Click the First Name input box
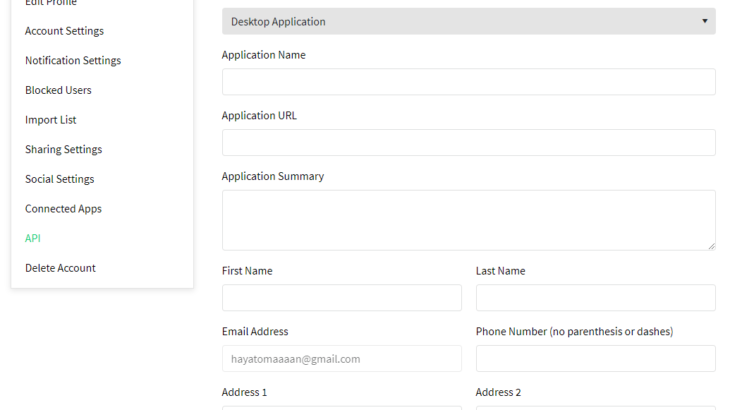The width and height of the screenshot is (730, 410). [x=341, y=298]
